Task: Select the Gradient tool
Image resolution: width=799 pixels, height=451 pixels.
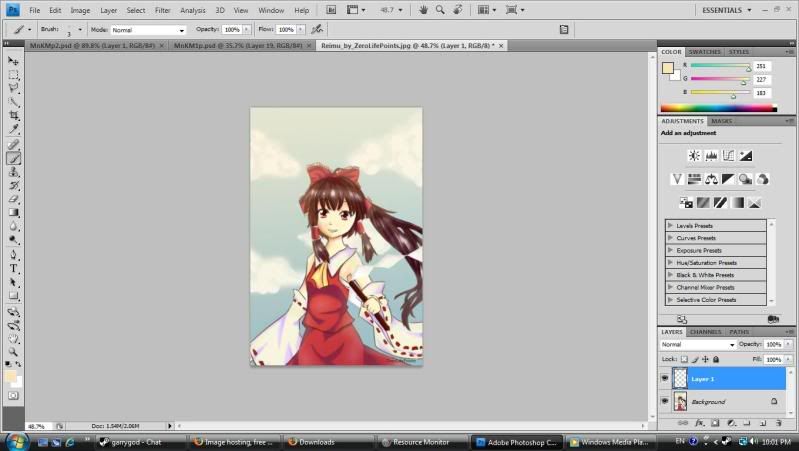Action: coord(13,213)
